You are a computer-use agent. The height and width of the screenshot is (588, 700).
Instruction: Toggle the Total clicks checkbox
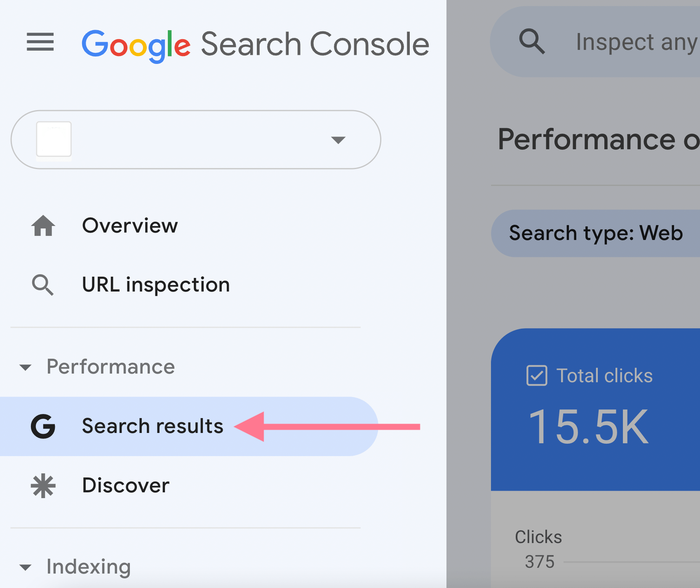click(537, 376)
